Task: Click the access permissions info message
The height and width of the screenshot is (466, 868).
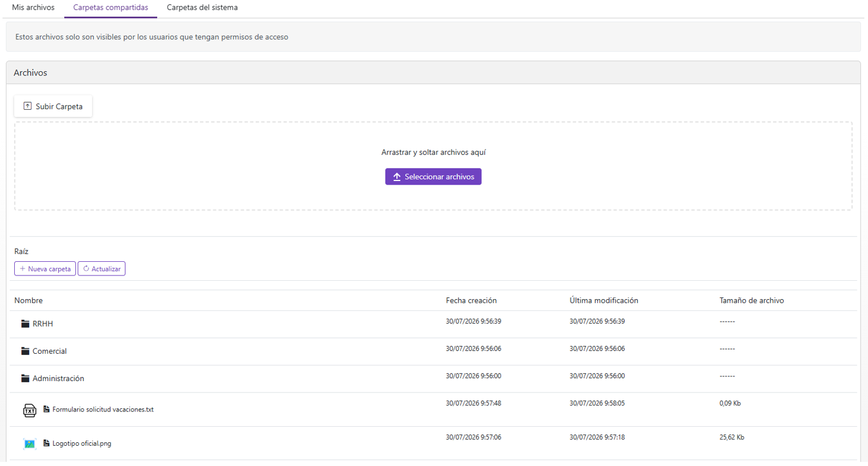Action: coord(433,37)
